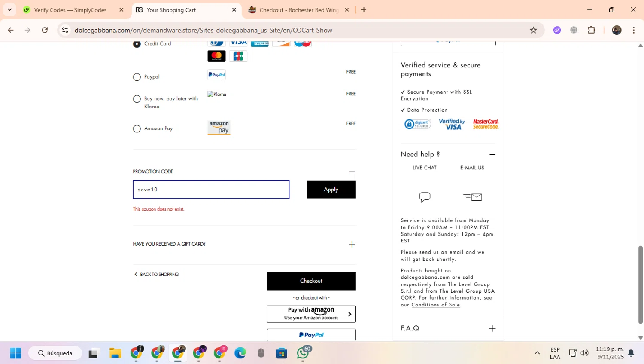Click the E-MAIL US label

click(x=472, y=168)
